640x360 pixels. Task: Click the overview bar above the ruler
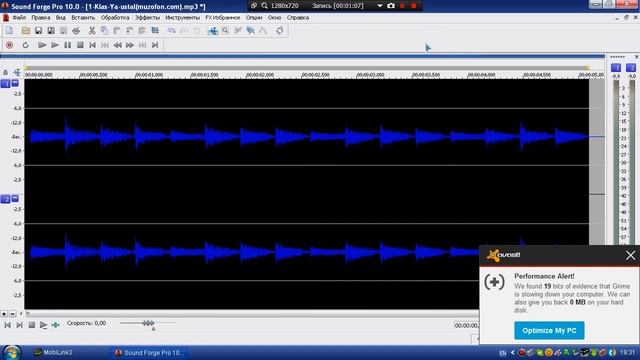[307, 68]
